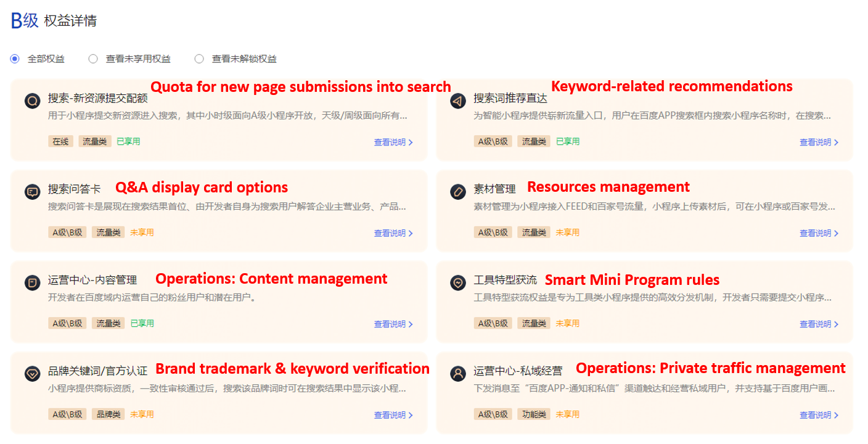This screenshot has height=444, width=868.
Task: Click the 工具特型获流 card title
Action: tap(505, 281)
